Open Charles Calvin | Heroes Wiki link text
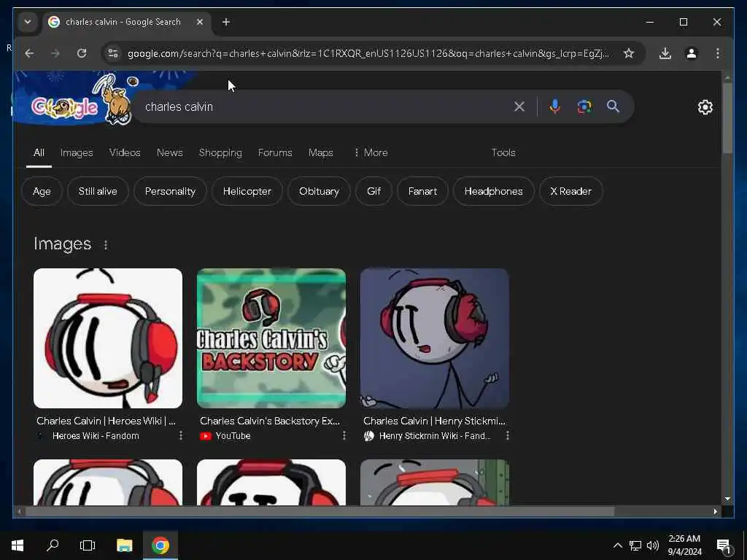 (106, 421)
